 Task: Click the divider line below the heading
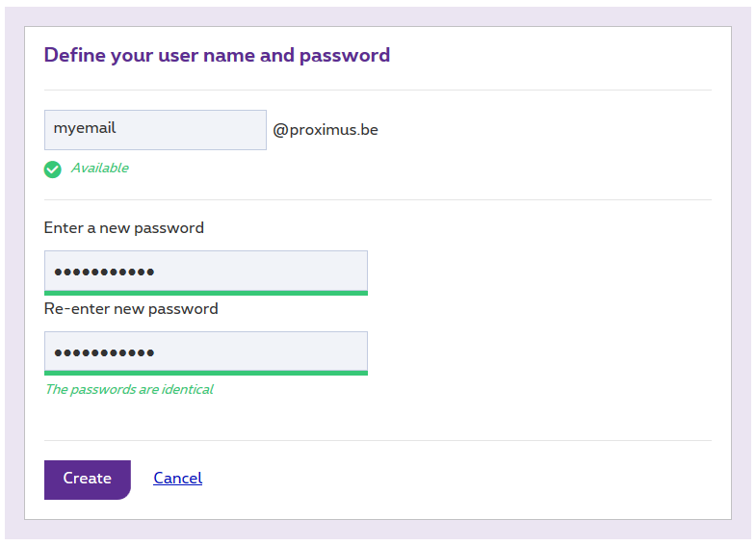378,91
